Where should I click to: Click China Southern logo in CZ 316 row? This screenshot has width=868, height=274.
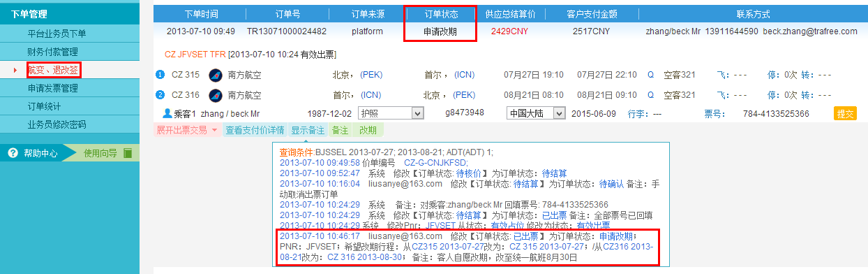click(x=215, y=95)
